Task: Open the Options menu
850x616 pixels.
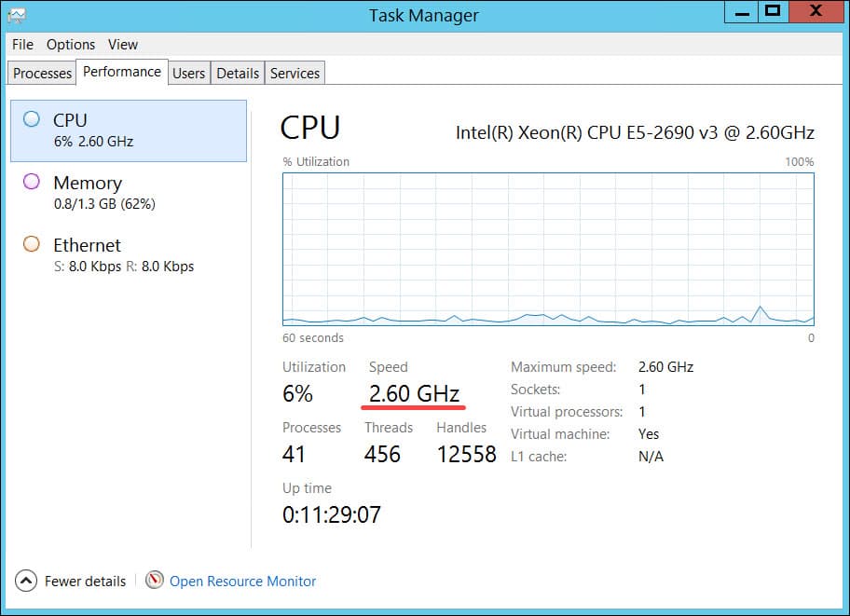Action: (x=71, y=44)
